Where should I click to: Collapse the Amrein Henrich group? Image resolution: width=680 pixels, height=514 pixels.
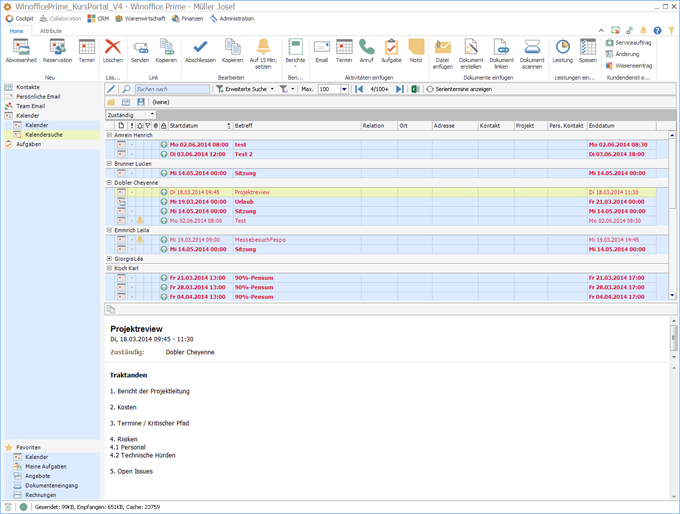pos(109,135)
